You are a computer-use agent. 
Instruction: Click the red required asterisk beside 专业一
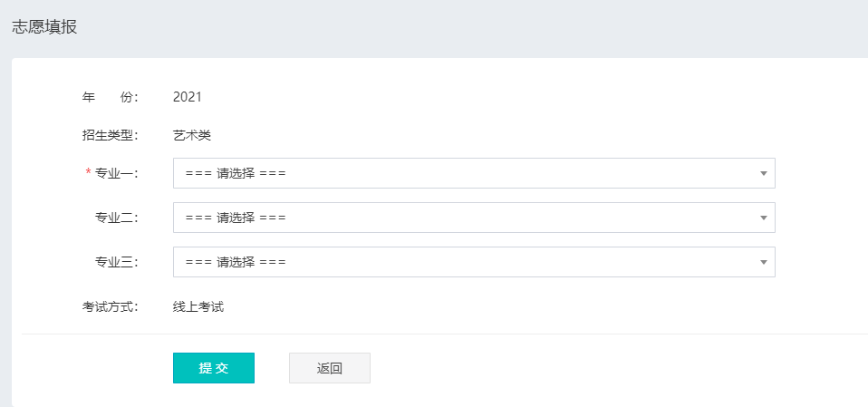click(x=88, y=173)
